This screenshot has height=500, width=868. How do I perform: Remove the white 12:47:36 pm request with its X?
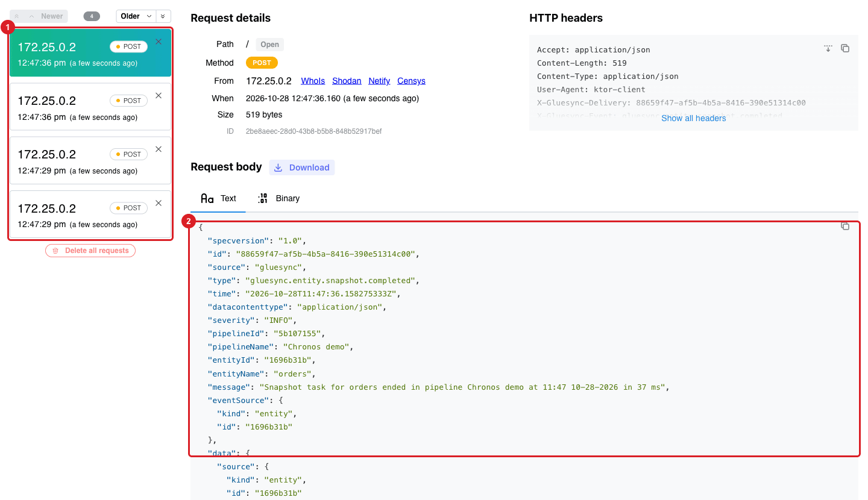click(x=159, y=96)
